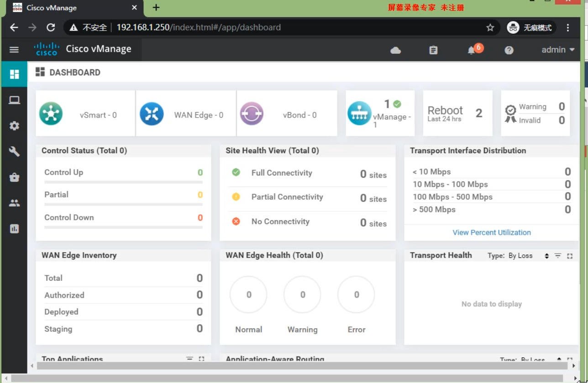Go back with browser back arrow
Image resolution: width=588 pixels, height=383 pixels.
tap(14, 27)
